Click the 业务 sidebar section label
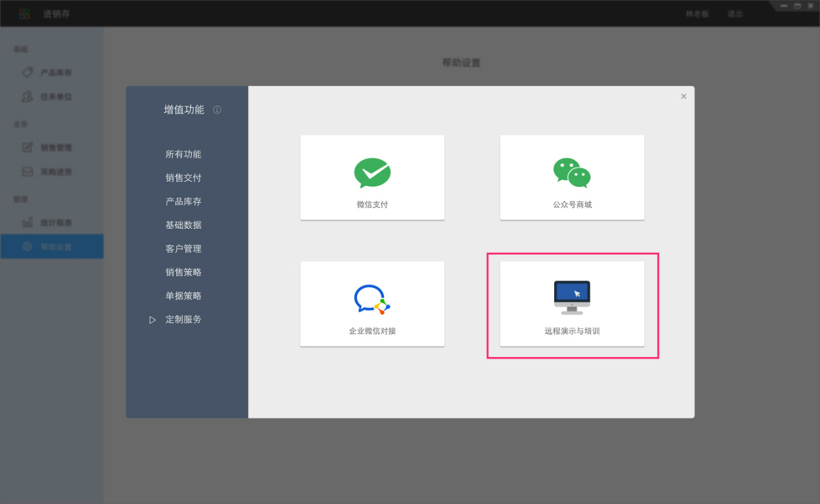This screenshot has width=820, height=504. tap(20, 124)
